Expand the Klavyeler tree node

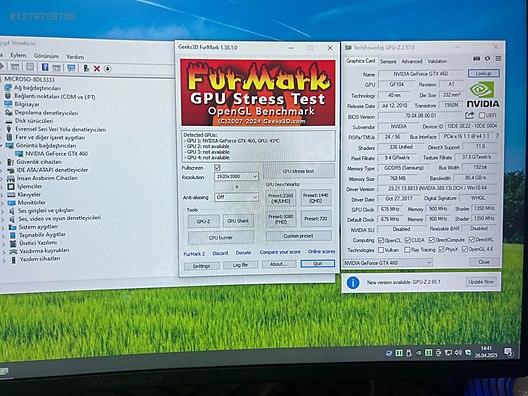[x=3, y=195]
